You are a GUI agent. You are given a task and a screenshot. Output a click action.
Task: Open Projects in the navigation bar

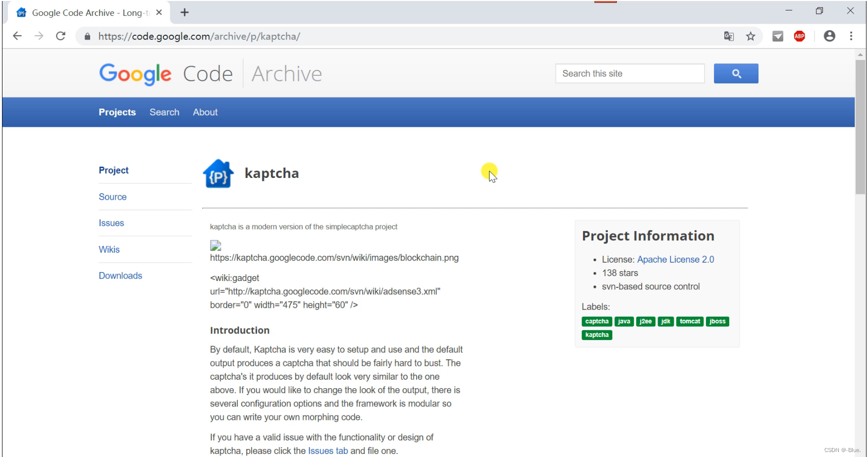coord(117,112)
